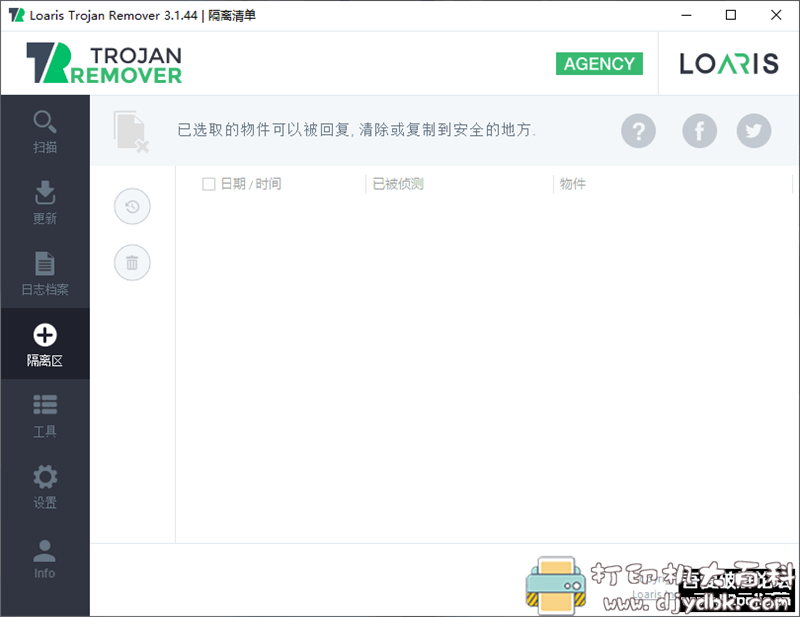Open the Info section in sidebar
This screenshot has width=800, height=617.
(45, 558)
